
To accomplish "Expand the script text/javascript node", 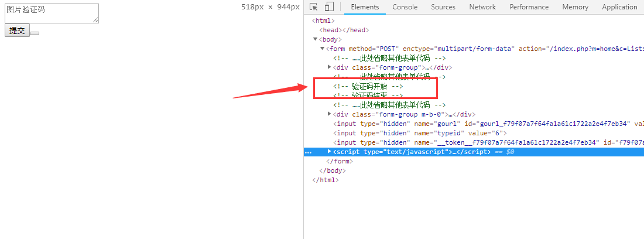I will tap(330, 152).
